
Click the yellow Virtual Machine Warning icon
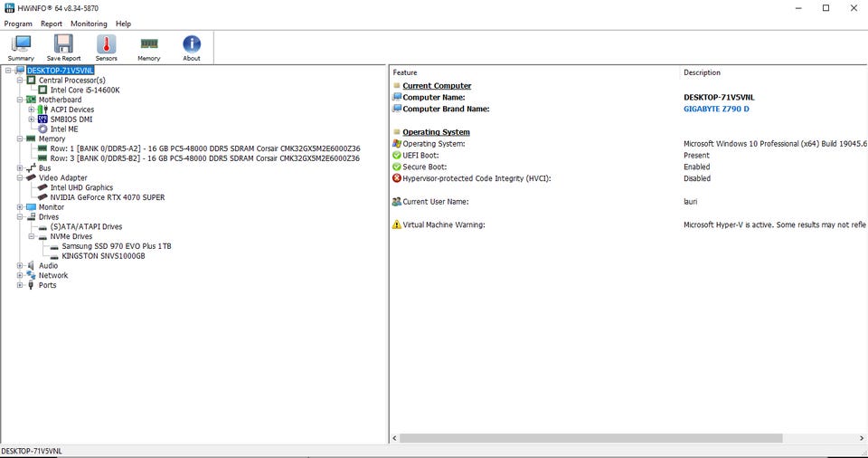coord(396,224)
